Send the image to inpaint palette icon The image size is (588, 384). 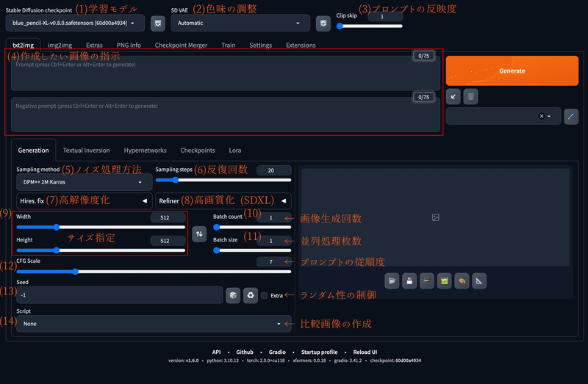click(x=462, y=281)
